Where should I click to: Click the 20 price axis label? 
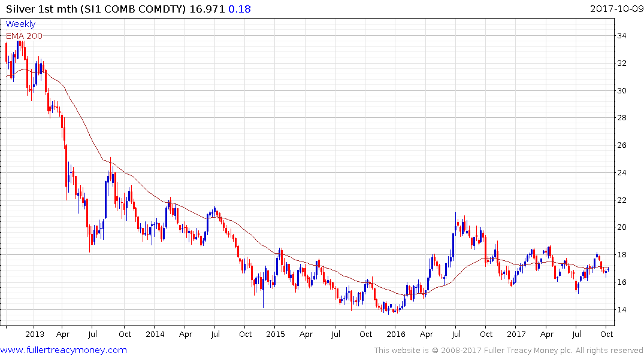tap(621, 227)
